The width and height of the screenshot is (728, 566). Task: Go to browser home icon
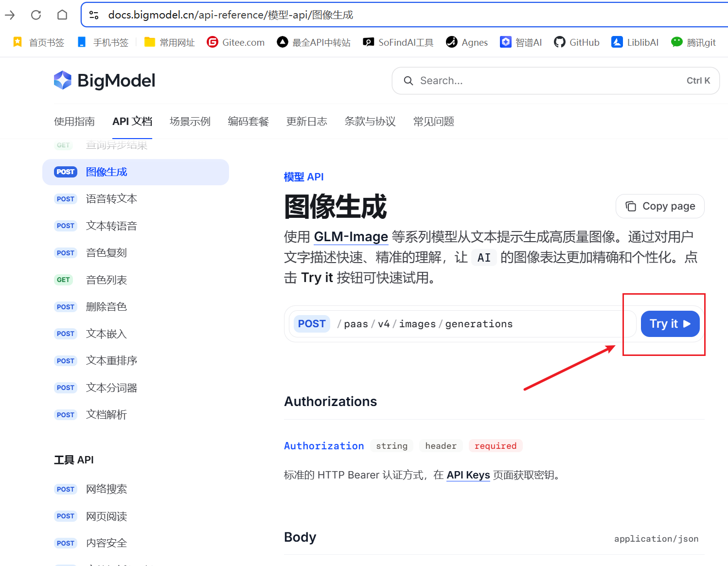tap(62, 15)
